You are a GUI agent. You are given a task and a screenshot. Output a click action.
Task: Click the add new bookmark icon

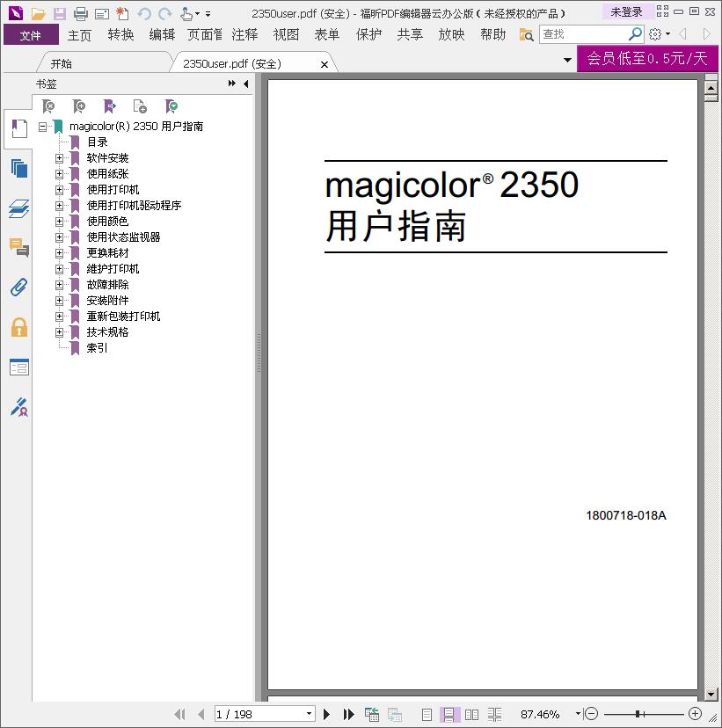[79, 106]
